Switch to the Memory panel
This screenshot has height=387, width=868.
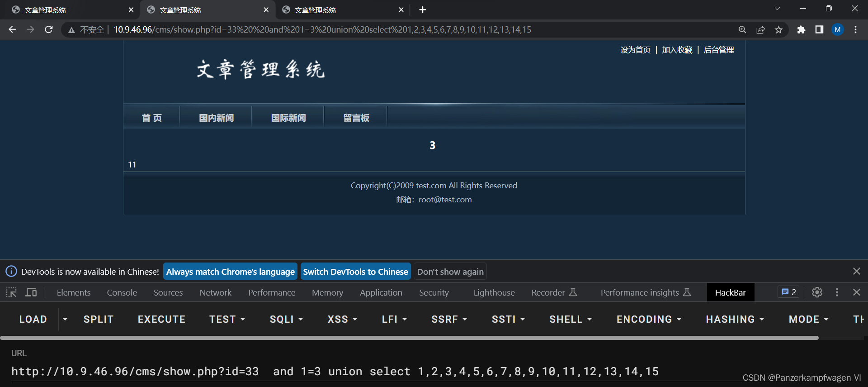click(327, 293)
